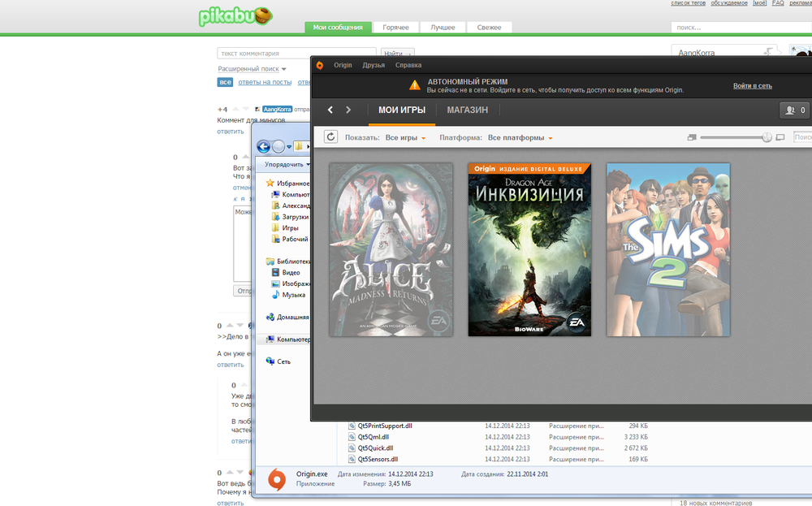The image size is (812, 506).
Task: Select the Мои сообщения tab on pikabu
Action: point(338,28)
